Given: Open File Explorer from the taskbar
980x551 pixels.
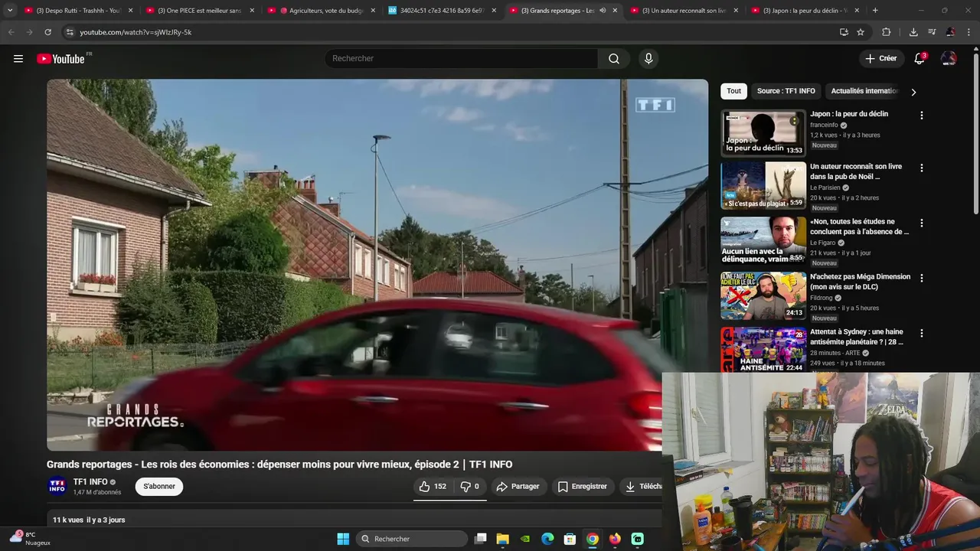Looking at the screenshot, I should [503, 539].
